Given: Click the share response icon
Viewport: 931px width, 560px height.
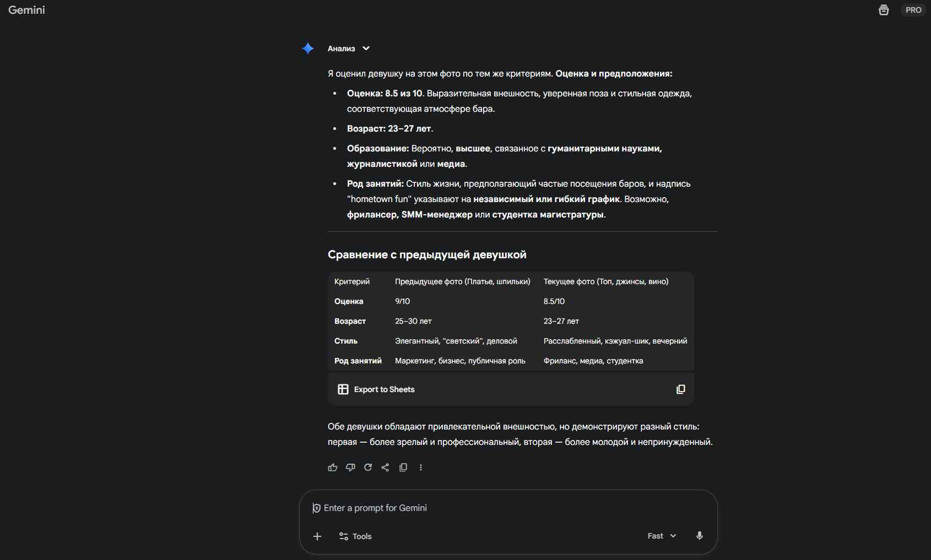Looking at the screenshot, I should [x=386, y=467].
